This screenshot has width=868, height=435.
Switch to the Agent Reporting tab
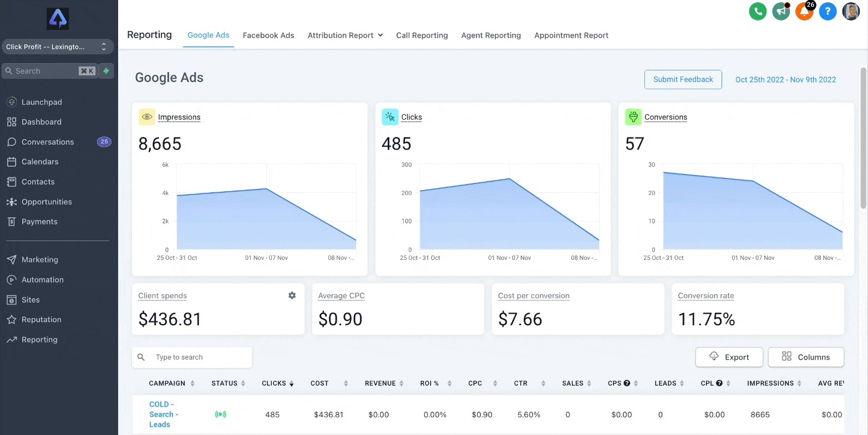(x=491, y=35)
